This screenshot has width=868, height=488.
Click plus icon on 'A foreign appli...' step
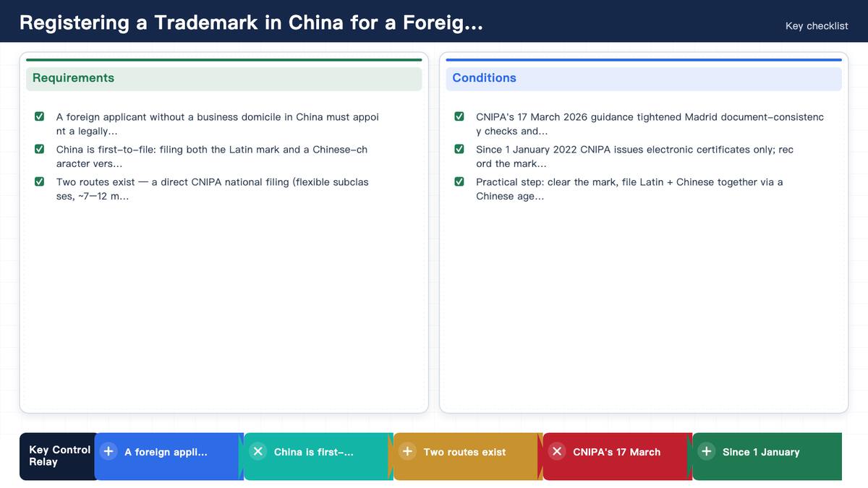[109, 452]
